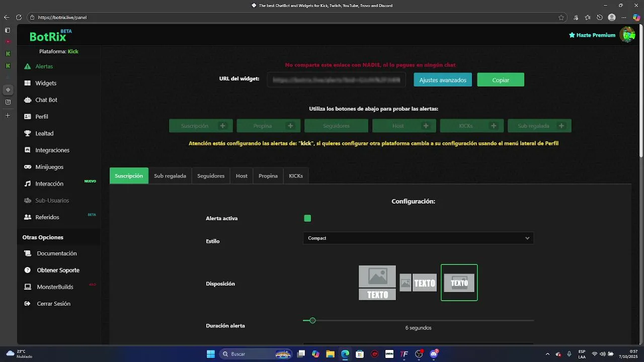Select image-above-text layout thumbnail
Viewport: 644px width, 362px height.
(x=377, y=283)
